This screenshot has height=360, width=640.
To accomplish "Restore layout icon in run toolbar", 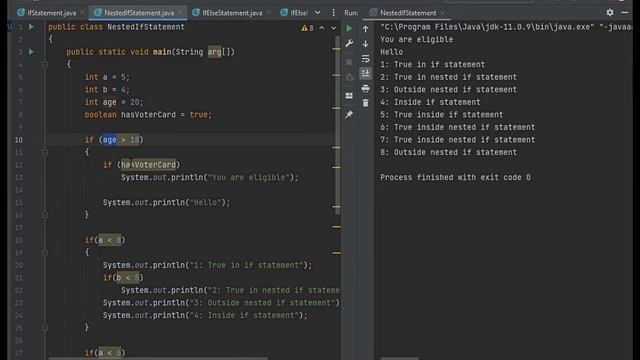I will [349, 96].
